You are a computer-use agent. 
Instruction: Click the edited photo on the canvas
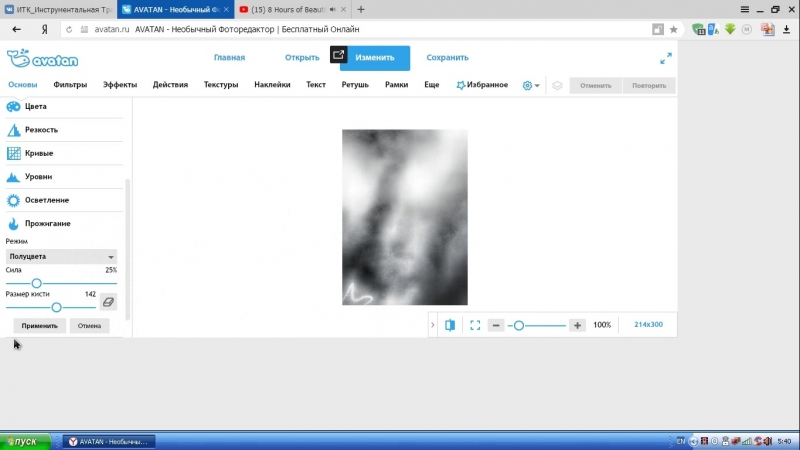click(x=405, y=217)
